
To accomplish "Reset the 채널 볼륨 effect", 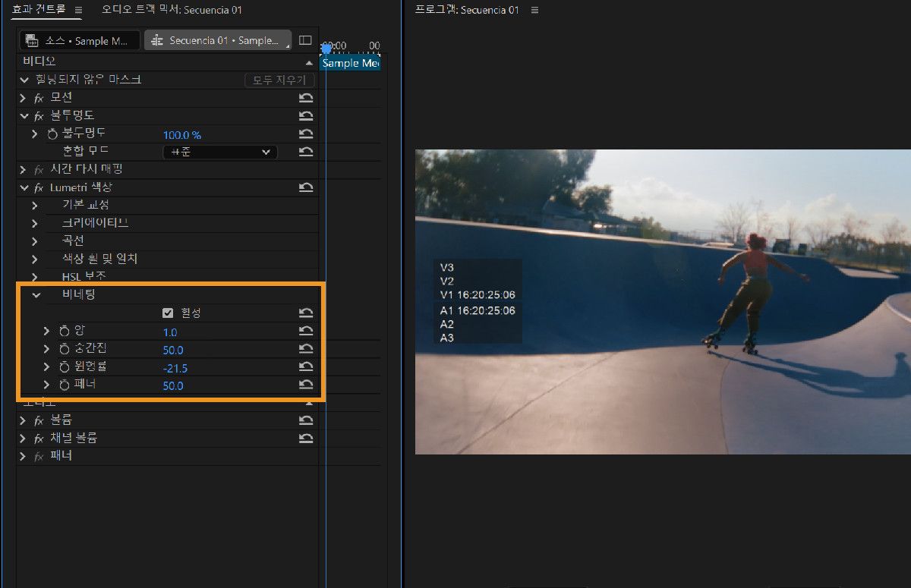I will pyautogui.click(x=306, y=439).
